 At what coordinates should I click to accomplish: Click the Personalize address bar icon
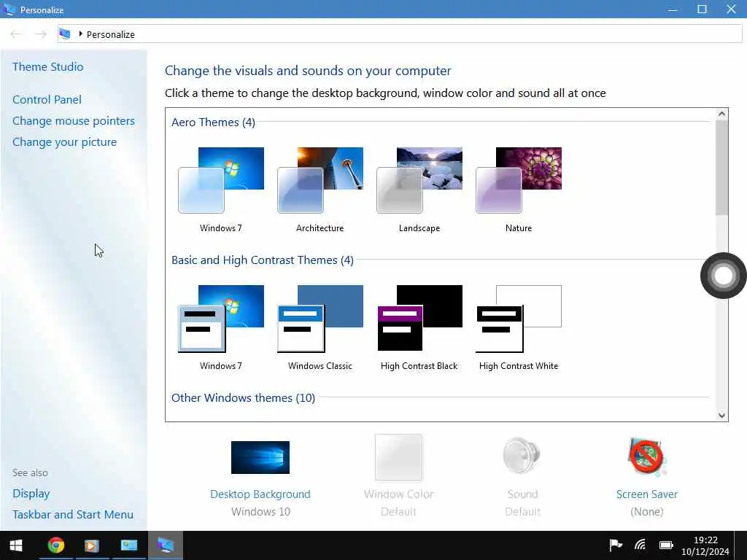(65, 34)
